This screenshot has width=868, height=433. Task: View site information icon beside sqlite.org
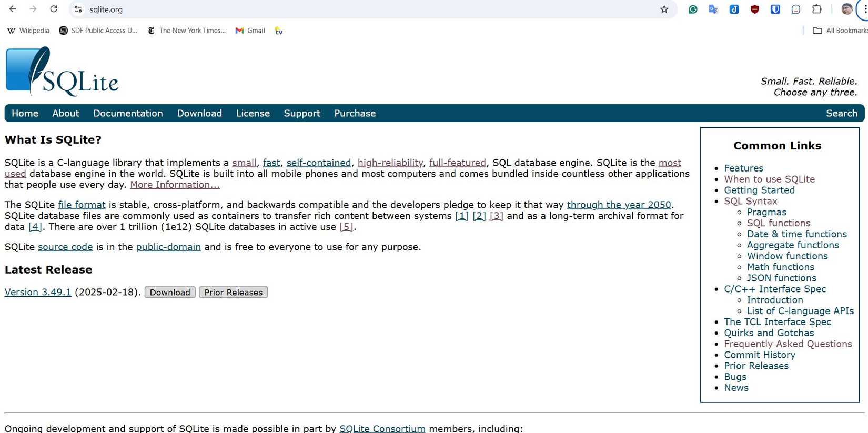click(78, 9)
